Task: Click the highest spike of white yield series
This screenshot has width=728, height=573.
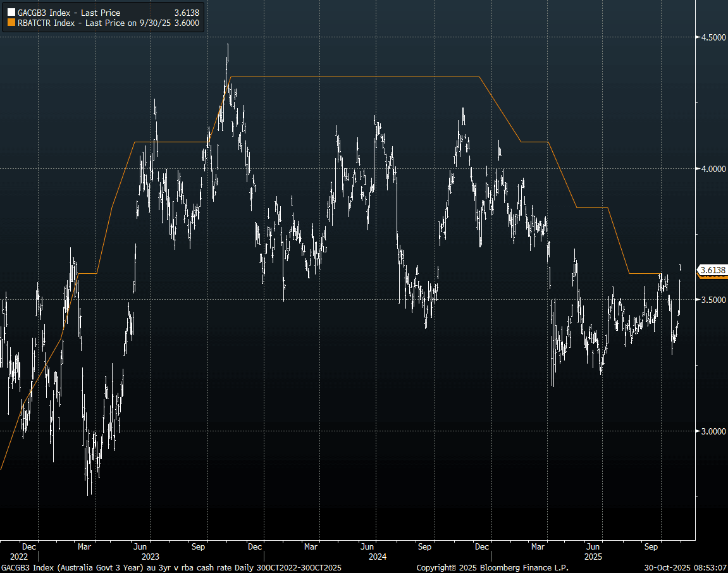Action: pos(228,46)
